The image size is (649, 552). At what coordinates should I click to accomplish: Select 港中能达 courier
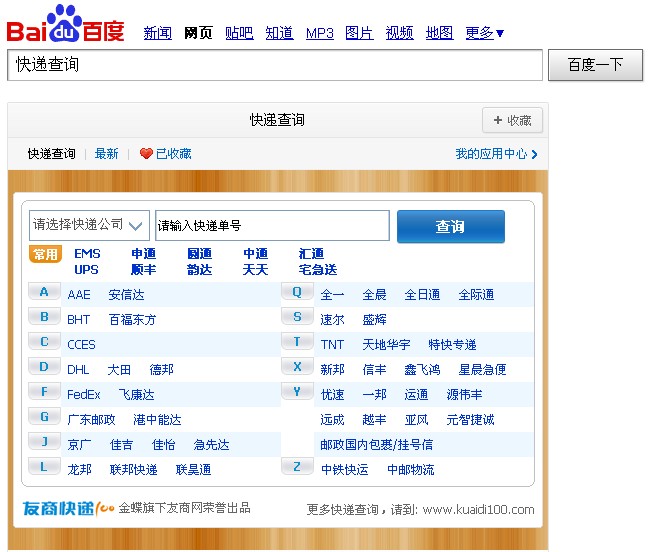(x=157, y=420)
